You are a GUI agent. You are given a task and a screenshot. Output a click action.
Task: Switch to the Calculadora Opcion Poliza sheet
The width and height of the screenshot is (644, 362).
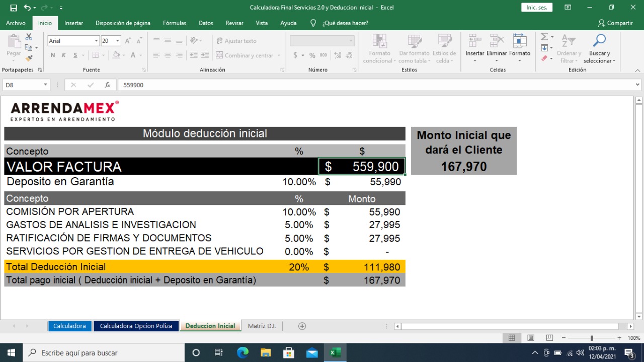point(136,326)
